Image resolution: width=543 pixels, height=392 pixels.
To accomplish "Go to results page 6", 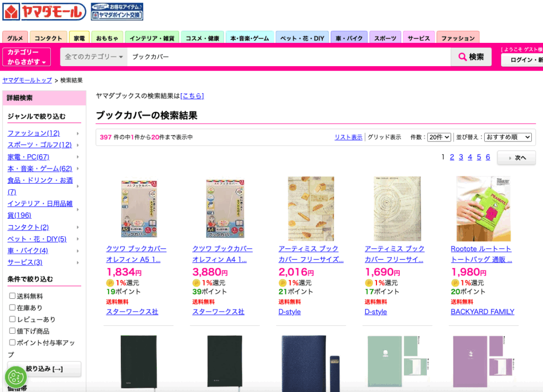I will click(x=488, y=157).
